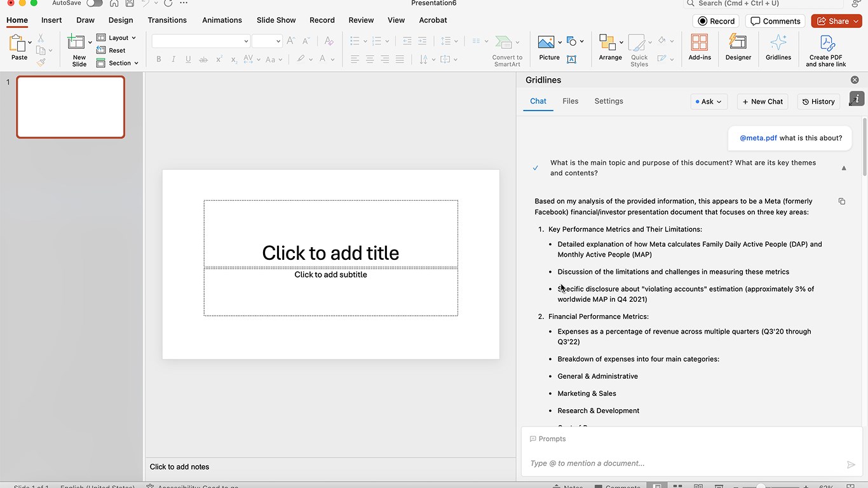Image resolution: width=868 pixels, height=488 pixels.
Task: Click the notes area below the slide
Action: 330,467
